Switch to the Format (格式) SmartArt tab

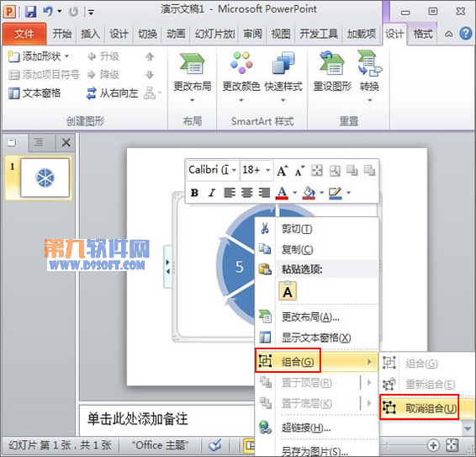(x=423, y=34)
